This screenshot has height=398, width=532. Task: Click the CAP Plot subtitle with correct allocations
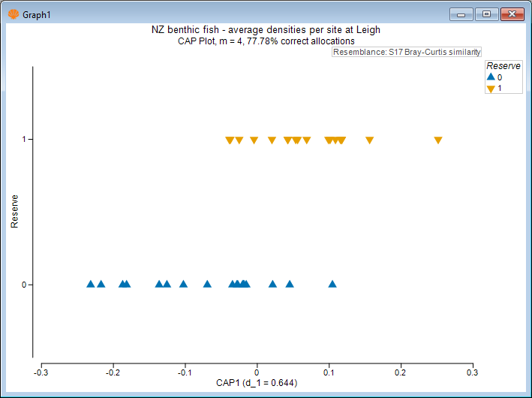[x=266, y=41]
